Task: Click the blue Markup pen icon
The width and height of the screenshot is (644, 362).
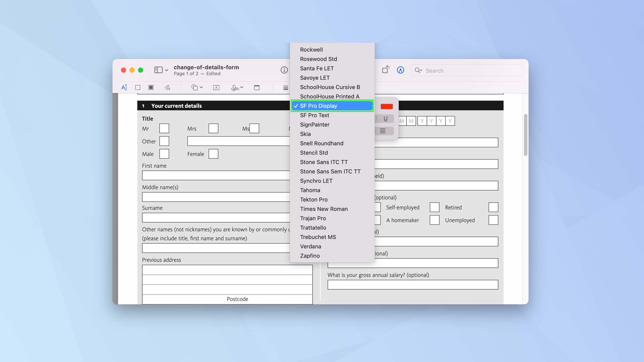Action: click(x=400, y=70)
